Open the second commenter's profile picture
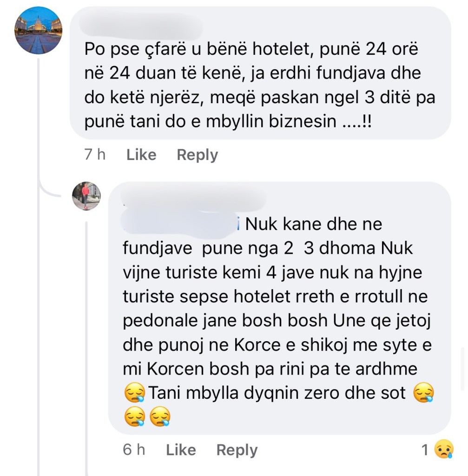Image resolution: width=468 pixels, height=476 pixels. point(86,196)
